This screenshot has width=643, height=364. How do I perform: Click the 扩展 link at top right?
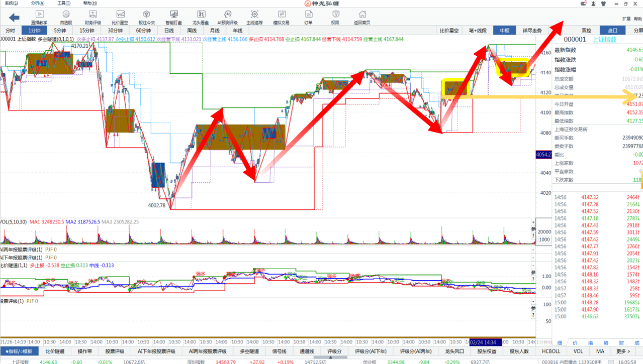point(626,19)
